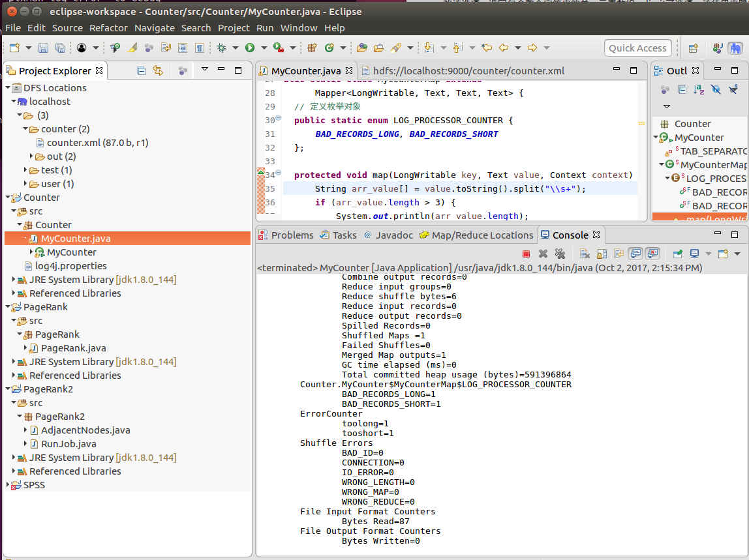Screen dimensions: 749x560
Task: Open the Run button dropdown arrow
Action: [264, 48]
